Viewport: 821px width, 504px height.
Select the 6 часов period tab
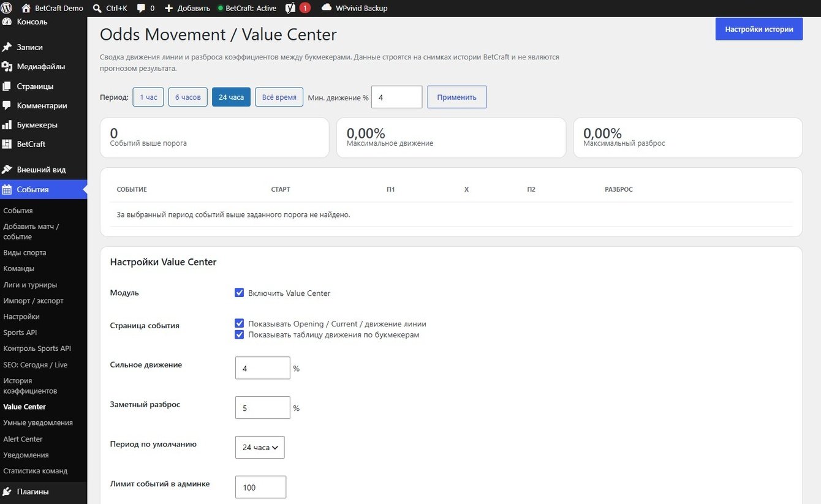click(x=188, y=97)
